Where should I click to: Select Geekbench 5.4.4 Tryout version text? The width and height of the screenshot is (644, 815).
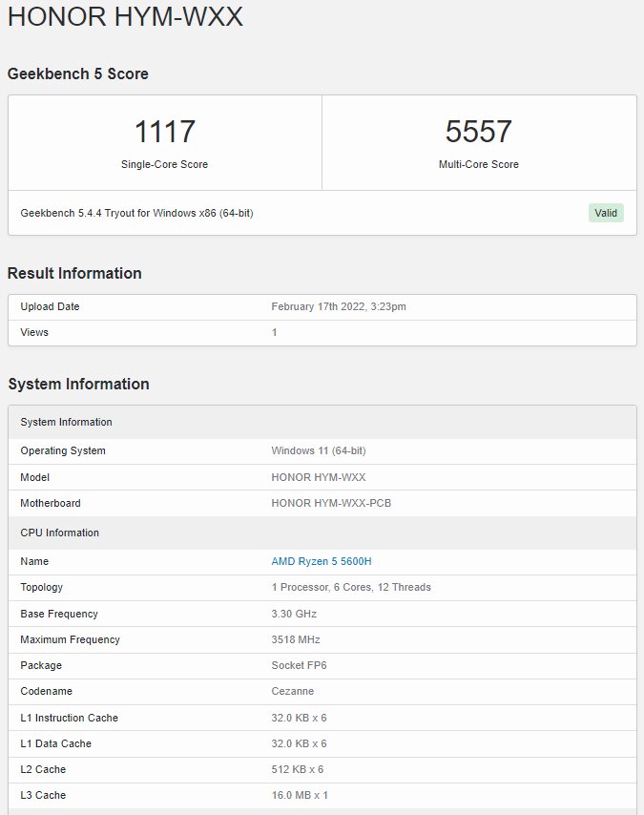pos(136,213)
